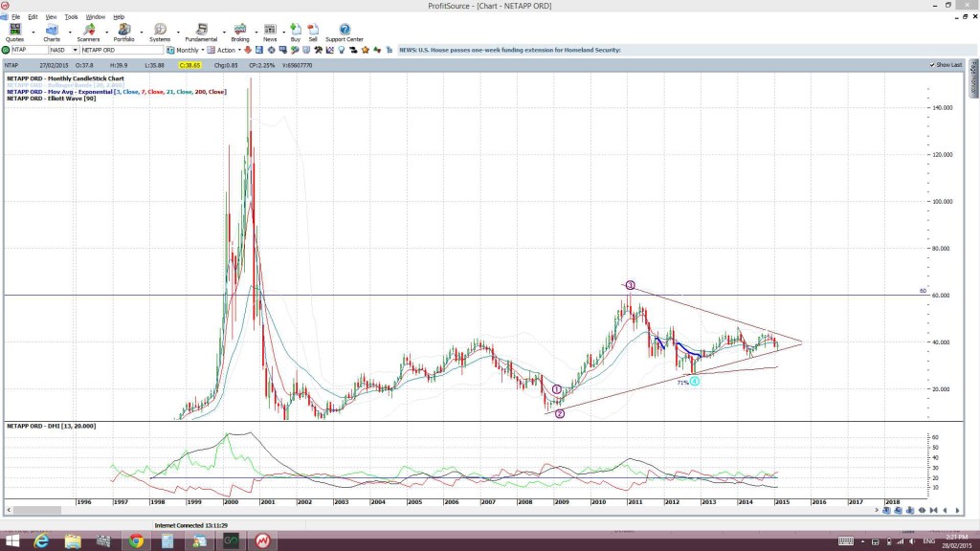Open the Portfolio dropdown arrow
Screen dimensions: 980x551
pyautogui.click(x=142, y=32)
